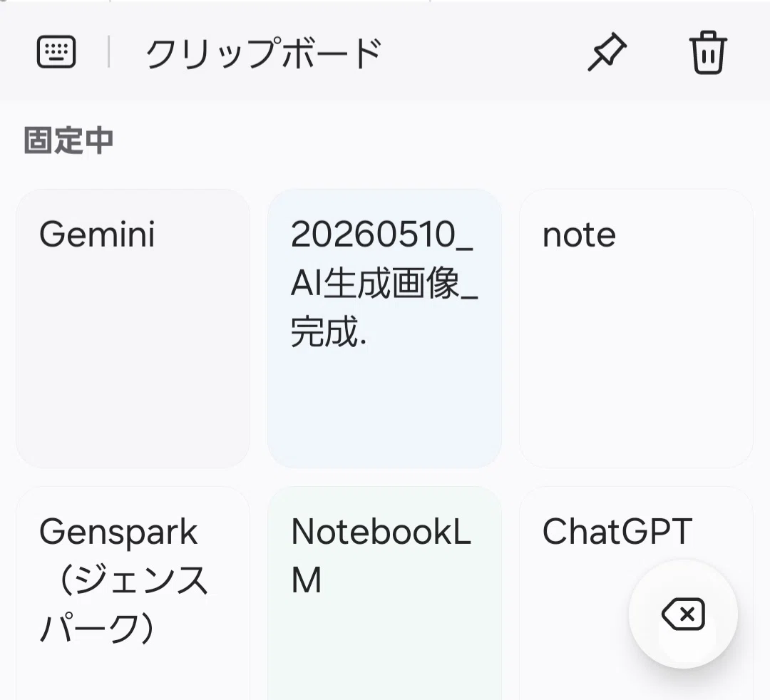Tap the pin icon in header
Screen dimensions: 770x700
tap(607, 52)
